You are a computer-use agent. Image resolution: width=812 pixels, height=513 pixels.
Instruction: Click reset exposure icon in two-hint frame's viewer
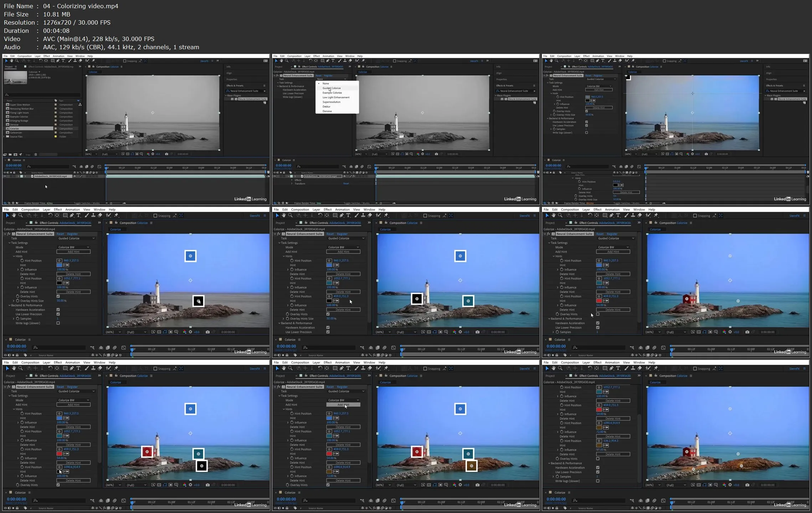[x=190, y=332]
